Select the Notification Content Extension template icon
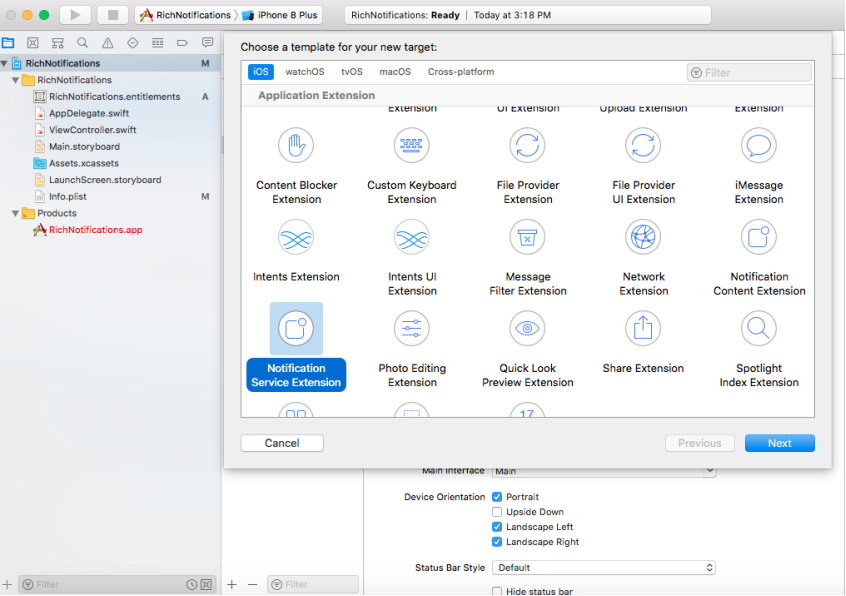This screenshot has height=596, width=846. point(759,237)
